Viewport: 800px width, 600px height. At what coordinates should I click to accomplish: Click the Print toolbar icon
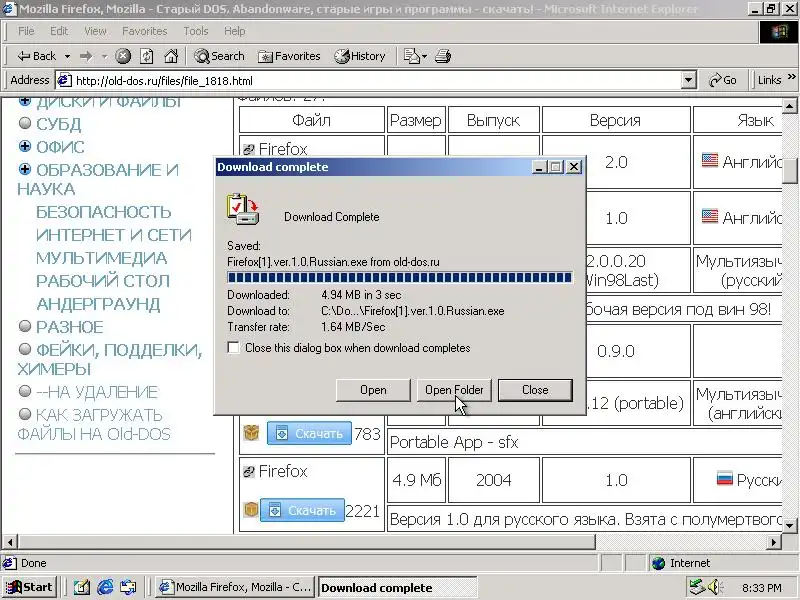[x=443, y=56]
